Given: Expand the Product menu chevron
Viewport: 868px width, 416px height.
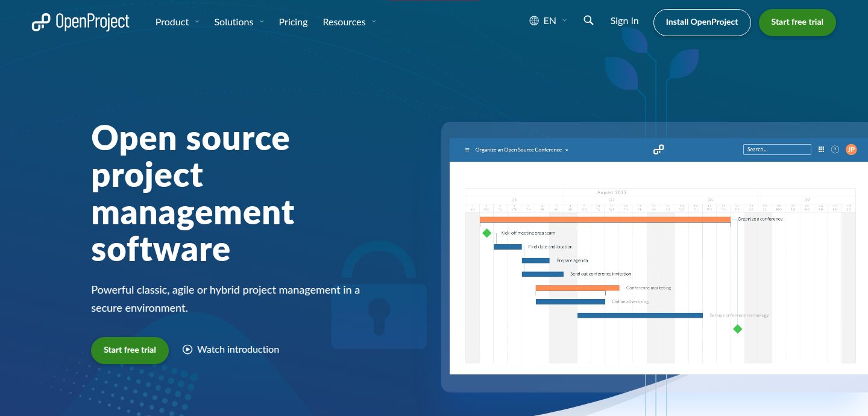Looking at the screenshot, I should pos(197,22).
